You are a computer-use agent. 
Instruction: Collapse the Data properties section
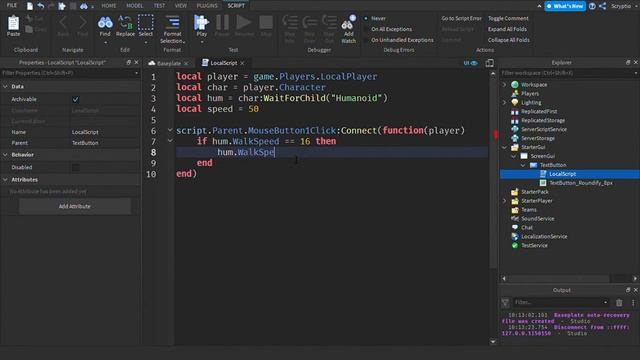5,87
